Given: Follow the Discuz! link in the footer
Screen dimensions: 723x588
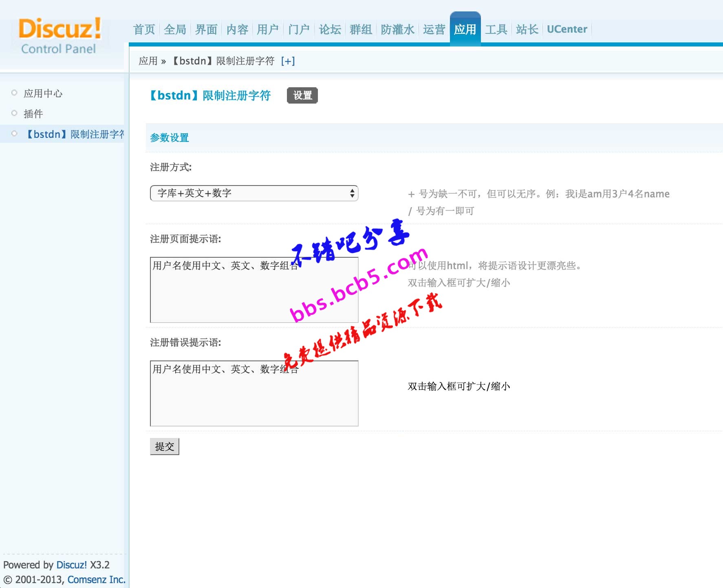Looking at the screenshot, I should click(71, 565).
